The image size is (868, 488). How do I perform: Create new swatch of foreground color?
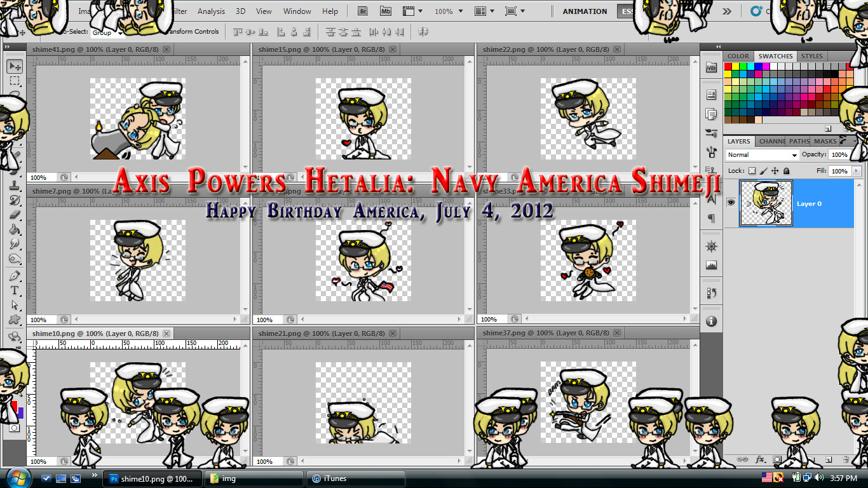point(828,128)
